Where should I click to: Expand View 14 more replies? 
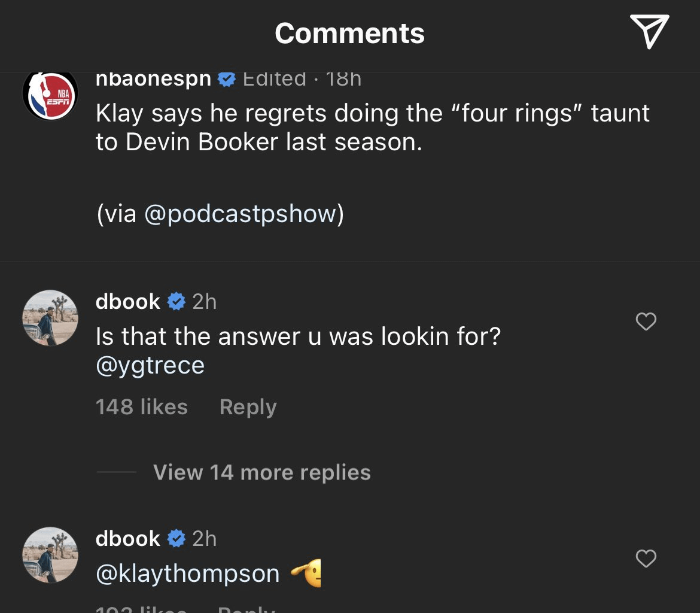[261, 472]
